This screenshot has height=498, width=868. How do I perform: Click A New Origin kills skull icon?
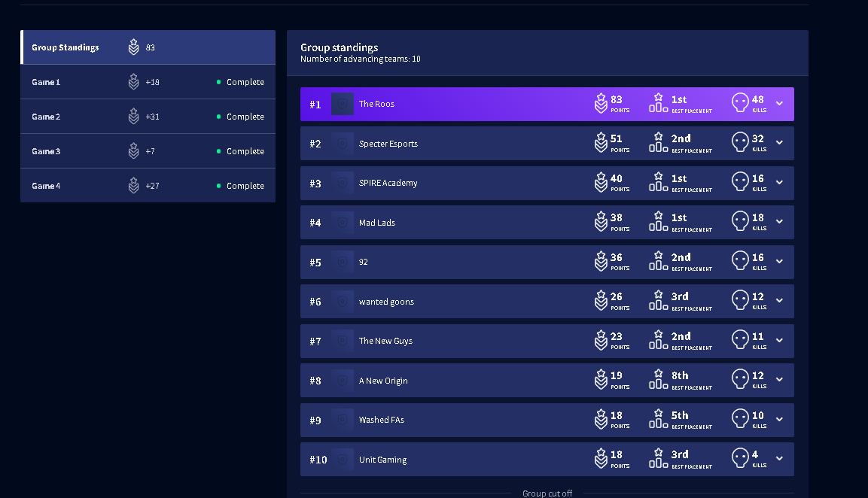tap(740, 380)
